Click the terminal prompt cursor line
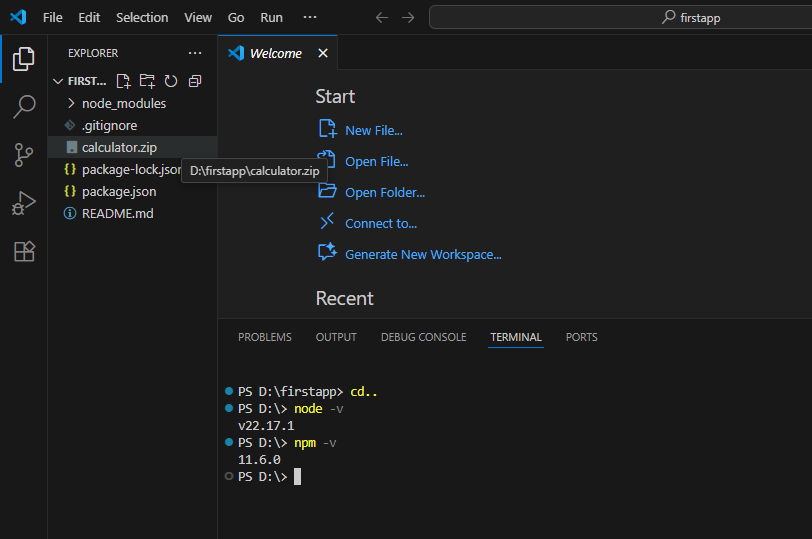 click(x=269, y=476)
